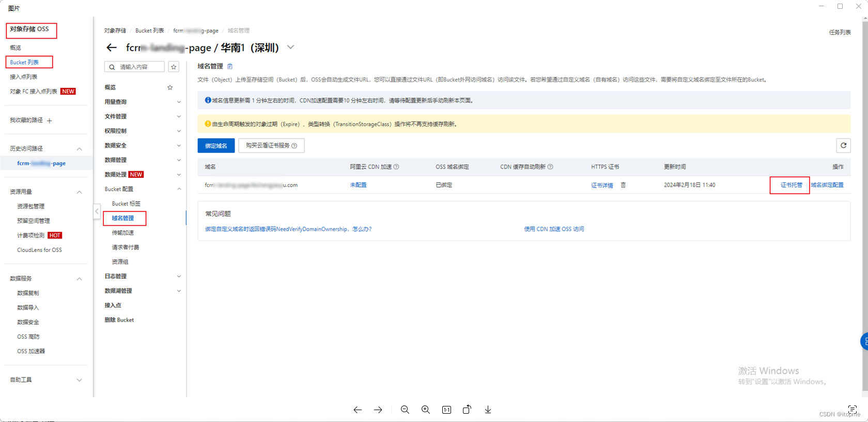Viewport: 868px width, 422px height.
Task: Select Bucket 标签 in the bucket menu
Action: point(126,204)
